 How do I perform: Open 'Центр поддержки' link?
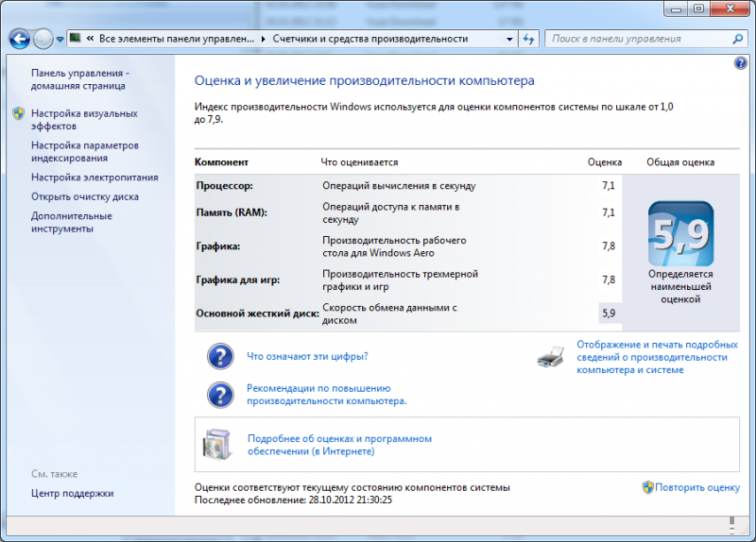[x=73, y=493]
